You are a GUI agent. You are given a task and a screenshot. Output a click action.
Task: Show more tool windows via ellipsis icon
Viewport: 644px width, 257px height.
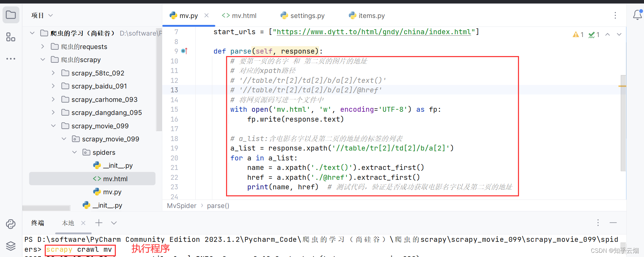(11, 59)
